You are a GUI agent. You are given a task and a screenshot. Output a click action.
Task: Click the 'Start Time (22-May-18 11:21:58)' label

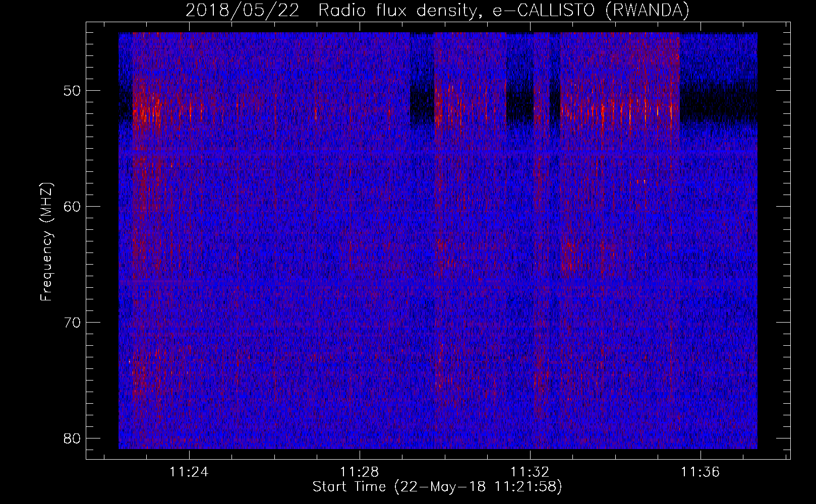(x=437, y=487)
